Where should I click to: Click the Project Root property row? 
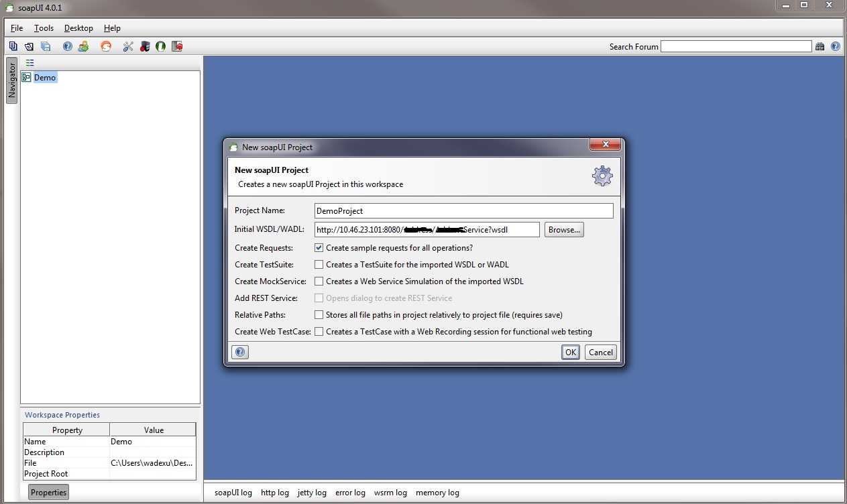(x=110, y=474)
